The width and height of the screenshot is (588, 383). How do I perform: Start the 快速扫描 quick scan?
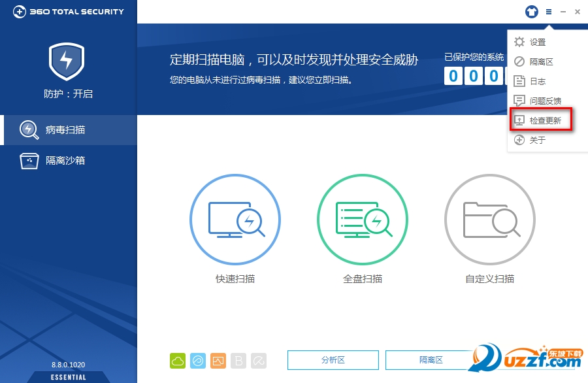235,220
